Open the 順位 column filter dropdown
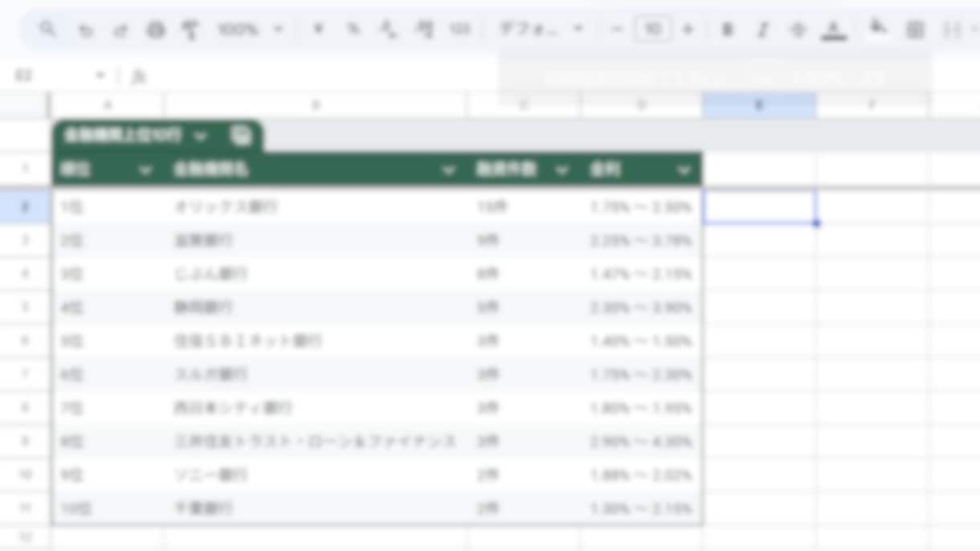Screen dimensions: 980x551 [145, 170]
